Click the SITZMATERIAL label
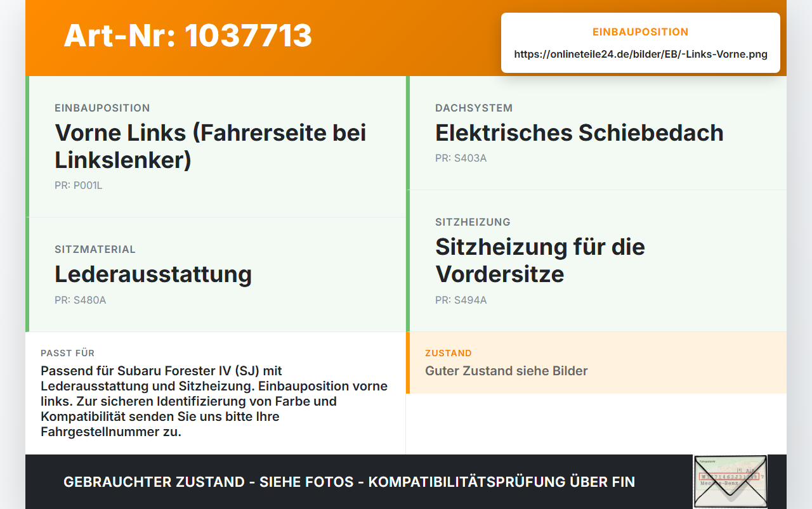 click(x=95, y=250)
